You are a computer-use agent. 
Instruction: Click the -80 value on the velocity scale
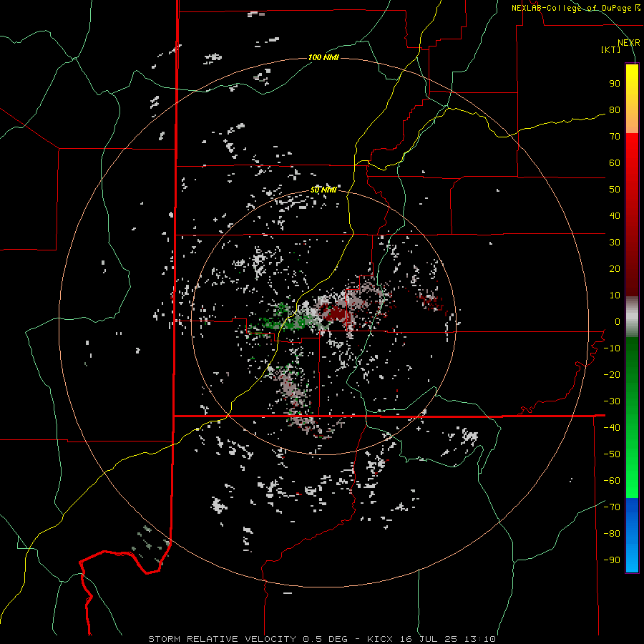click(612, 534)
